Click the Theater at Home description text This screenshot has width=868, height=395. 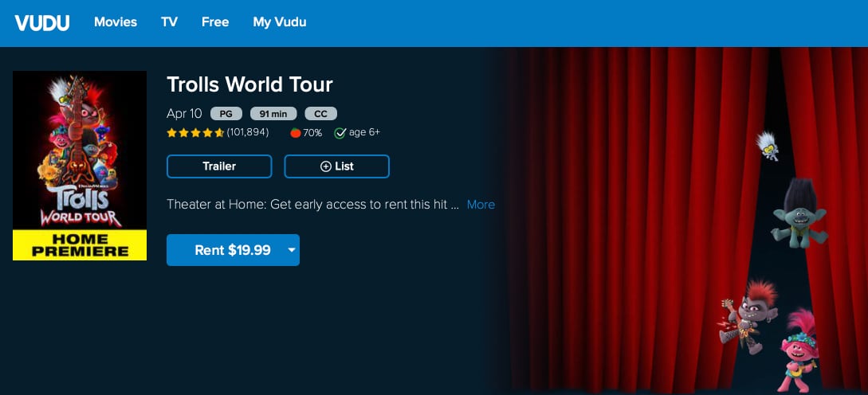pyautogui.click(x=312, y=205)
